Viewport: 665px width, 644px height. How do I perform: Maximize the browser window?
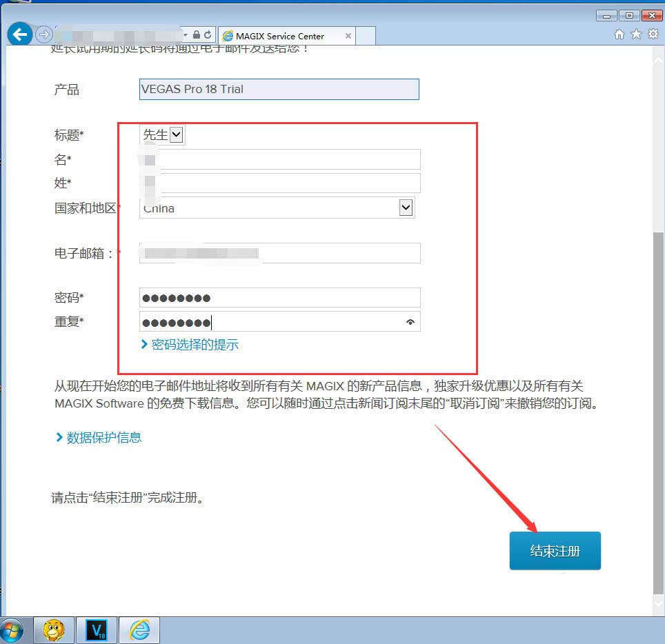629,16
